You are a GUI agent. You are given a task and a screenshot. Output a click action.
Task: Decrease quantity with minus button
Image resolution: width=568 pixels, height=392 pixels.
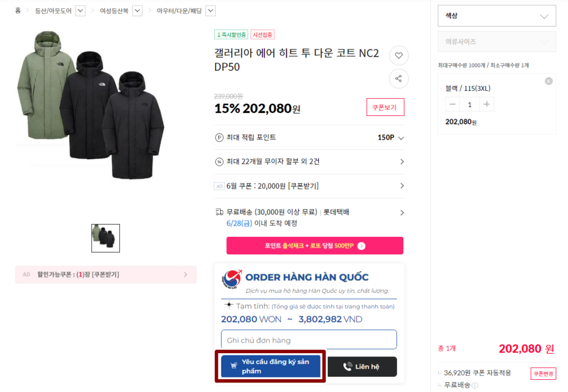coord(453,104)
